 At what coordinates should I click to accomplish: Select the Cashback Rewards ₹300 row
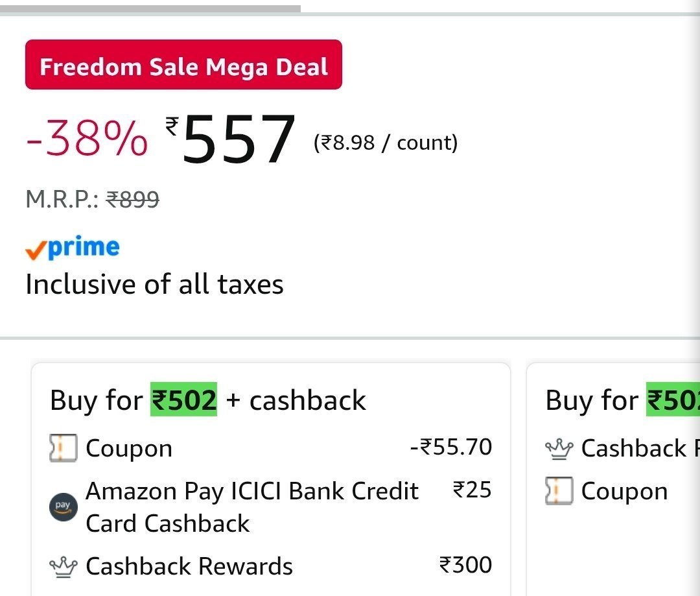[x=270, y=566]
